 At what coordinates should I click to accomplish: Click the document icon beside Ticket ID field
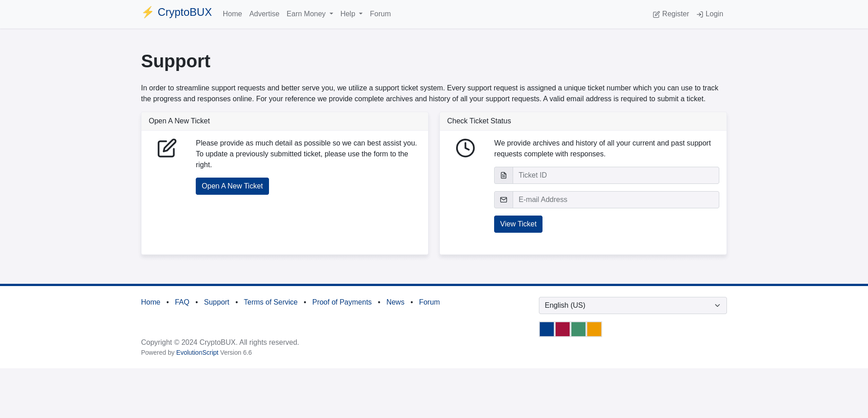(x=503, y=175)
